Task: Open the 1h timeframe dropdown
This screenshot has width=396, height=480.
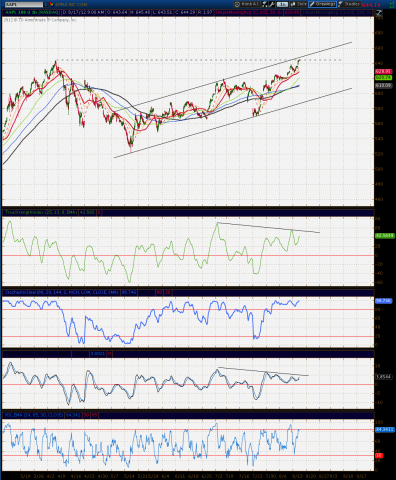Action: (x=282, y=4)
